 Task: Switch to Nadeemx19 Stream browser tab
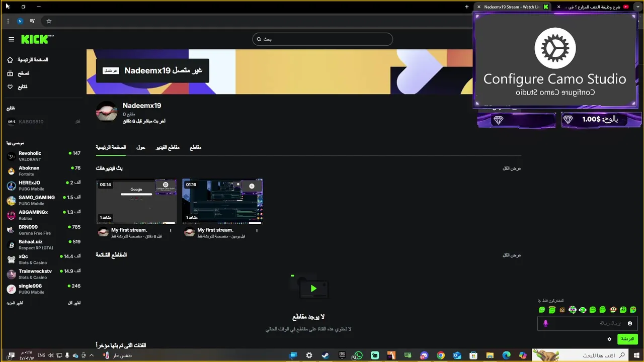pos(513,7)
